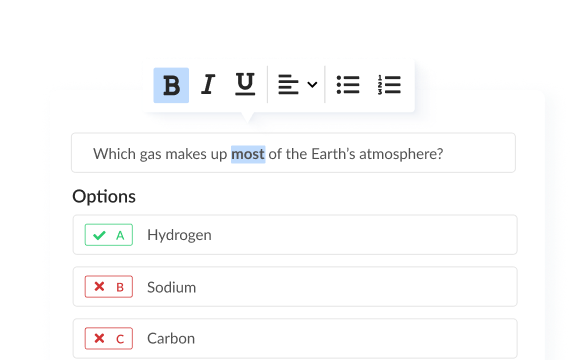Apply Italic formatting to selected text
Viewport: 585px width, 360px height.
[x=208, y=84]
